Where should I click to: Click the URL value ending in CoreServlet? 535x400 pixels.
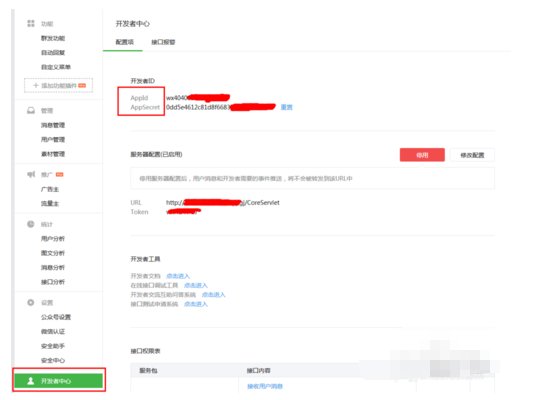(x=222, y=202)
